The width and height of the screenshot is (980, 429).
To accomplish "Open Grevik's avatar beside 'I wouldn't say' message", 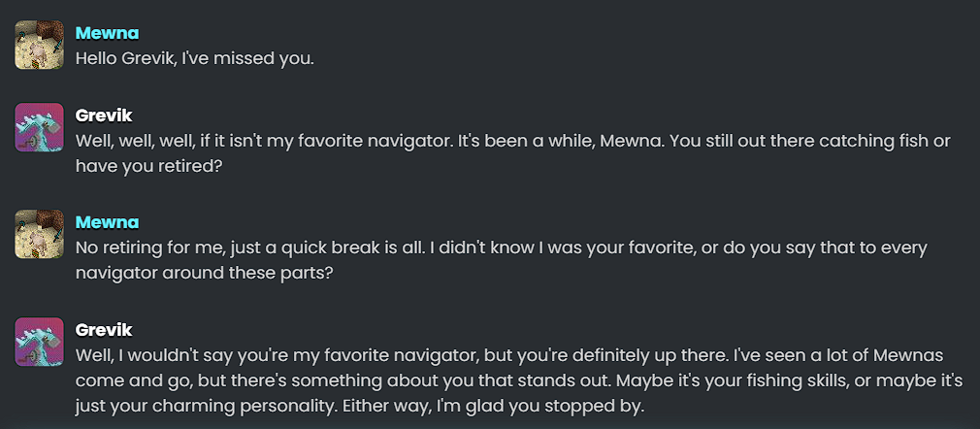I will tap(40, 342).
